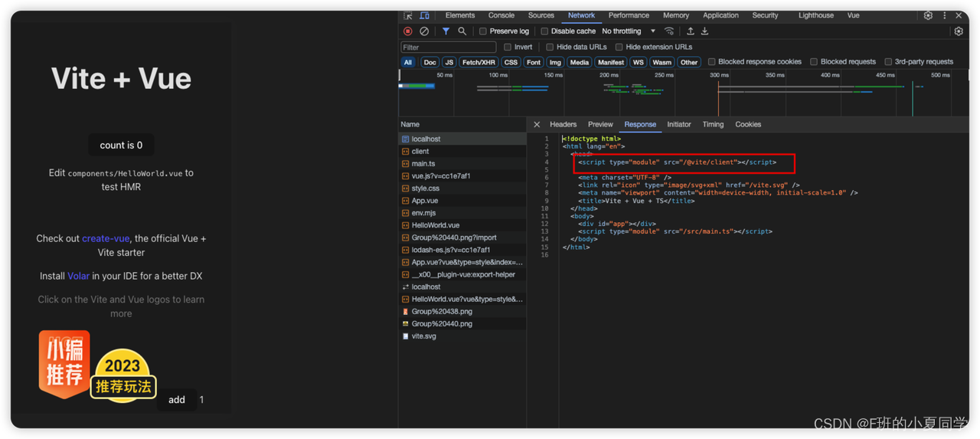Image resolution: width=980 pixels, height=439 pixels.
Task: Import HAR file with upload icon
Action: click(x=691, y=31)
